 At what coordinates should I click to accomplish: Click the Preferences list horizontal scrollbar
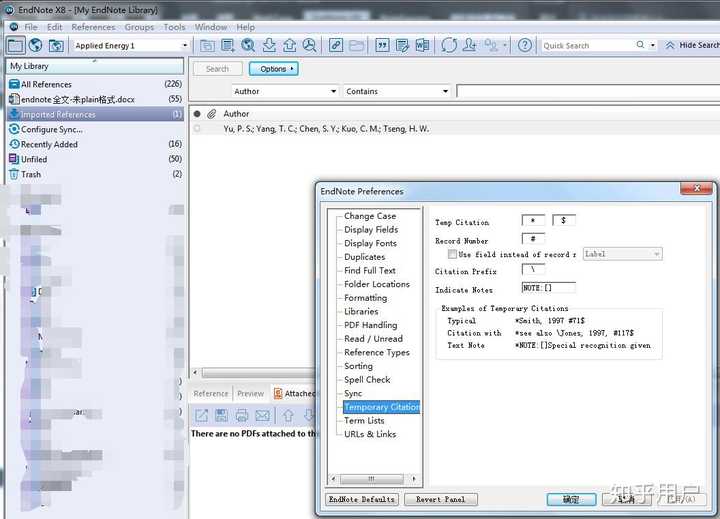tap(374, 479)
